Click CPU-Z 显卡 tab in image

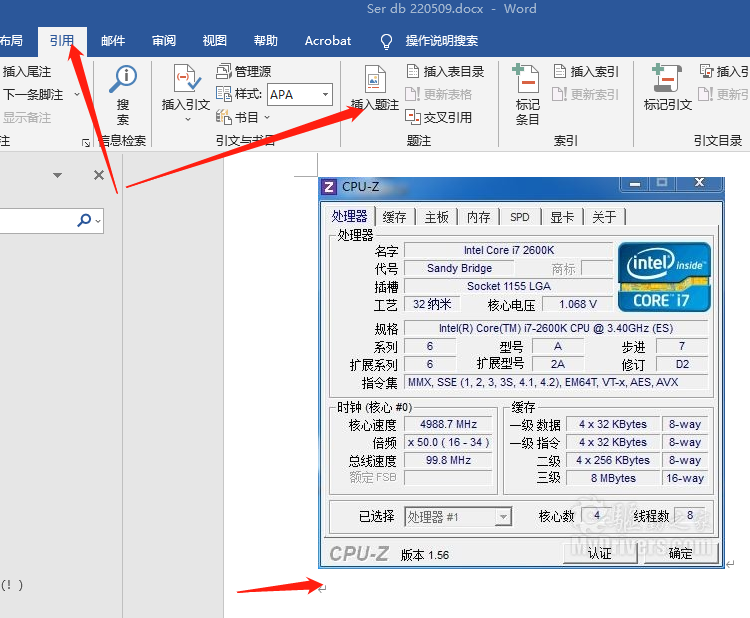(562, 217)
